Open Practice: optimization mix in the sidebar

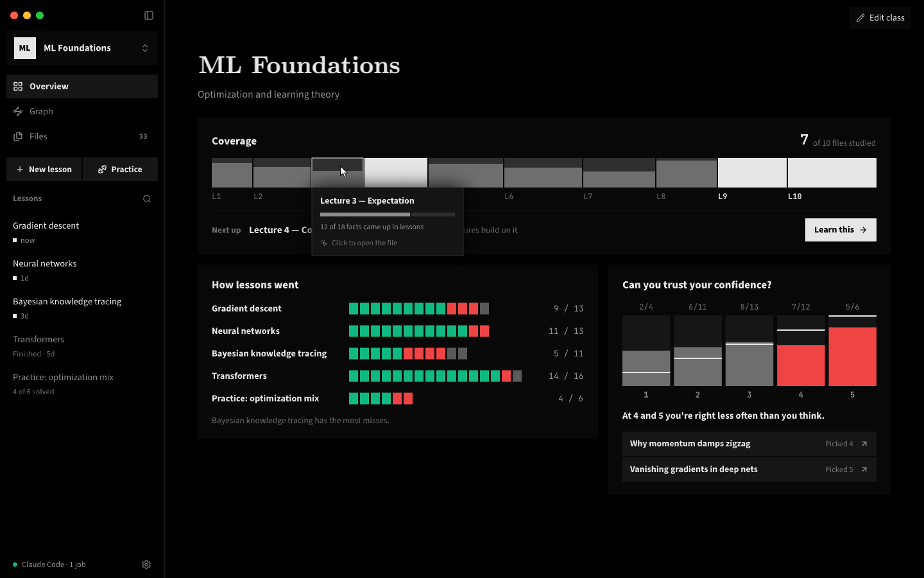coord(82,383)
